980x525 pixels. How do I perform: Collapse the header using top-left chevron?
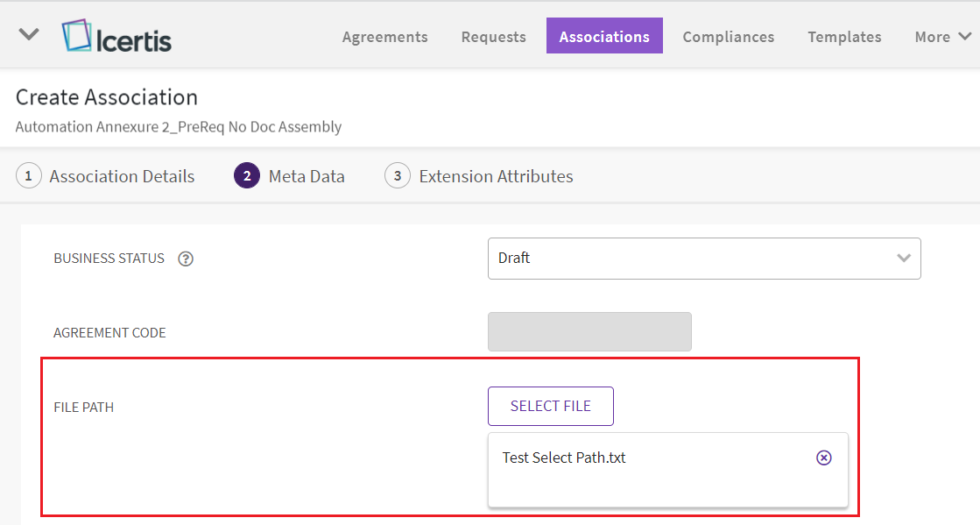[x=29, y=35]
